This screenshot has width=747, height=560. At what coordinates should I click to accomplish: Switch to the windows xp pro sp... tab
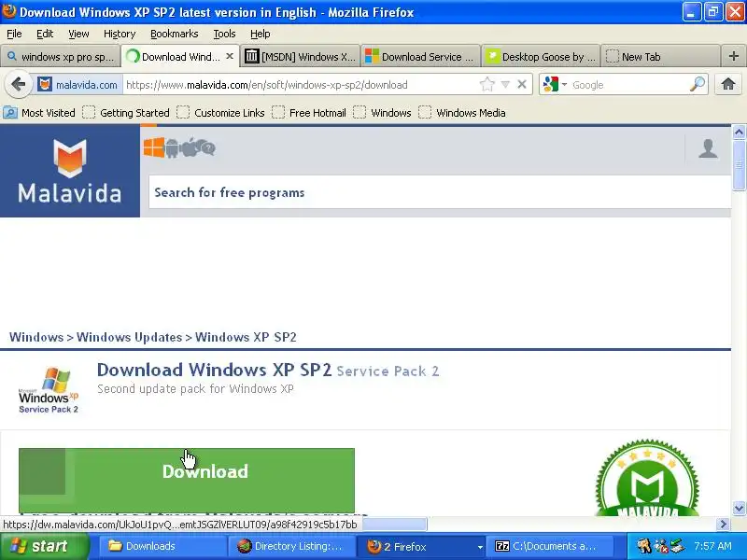click(x=61, y=57)
